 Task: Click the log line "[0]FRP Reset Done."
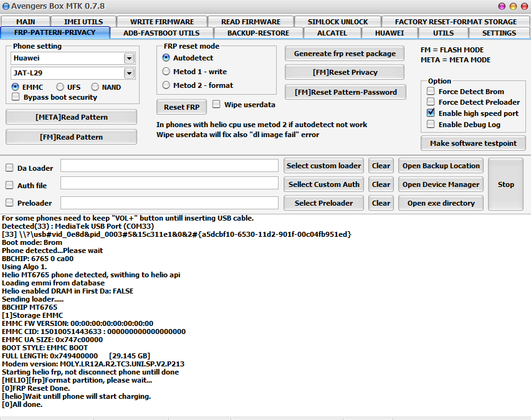coord(36,388)
